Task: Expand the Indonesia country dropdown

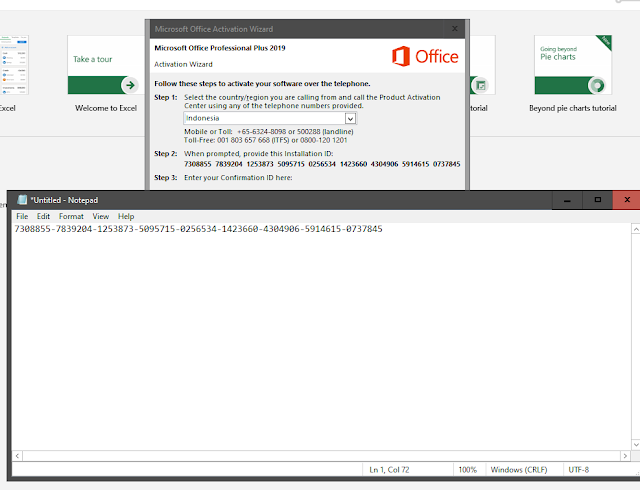Action: click(x=350, y=118)
